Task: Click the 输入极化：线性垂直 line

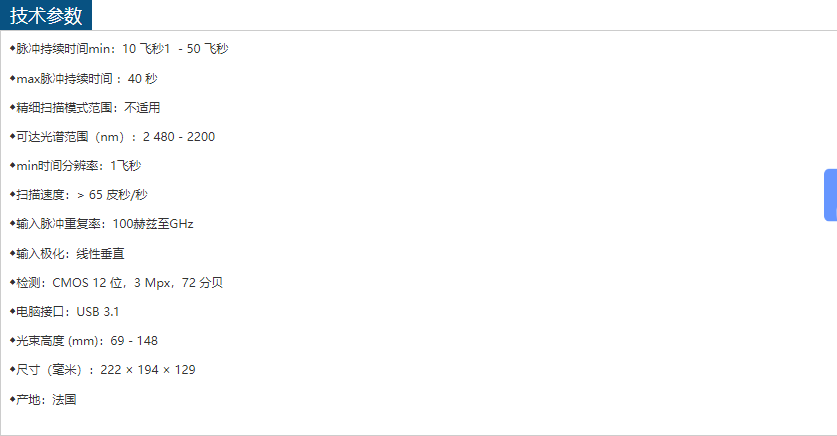Action: click(x=70, y=254)
